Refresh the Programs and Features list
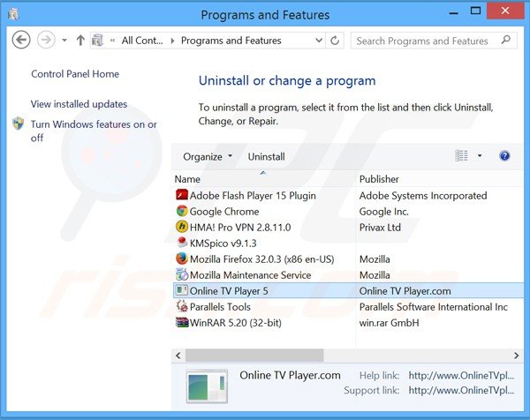 tap(335, 41)
